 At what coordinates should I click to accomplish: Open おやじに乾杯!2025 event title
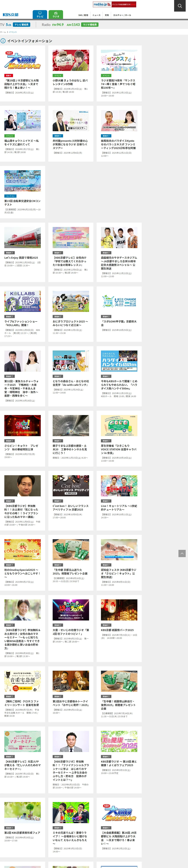coord(70,703)
